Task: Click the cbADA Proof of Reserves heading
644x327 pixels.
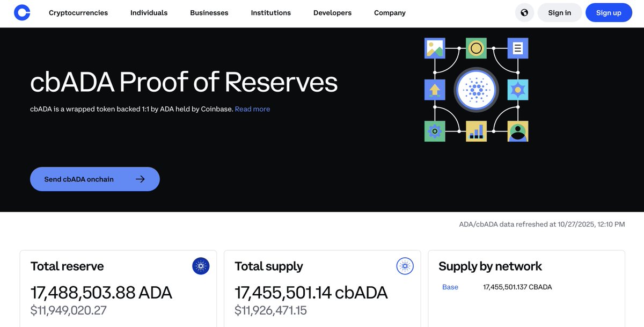Action: coord(184,82)
